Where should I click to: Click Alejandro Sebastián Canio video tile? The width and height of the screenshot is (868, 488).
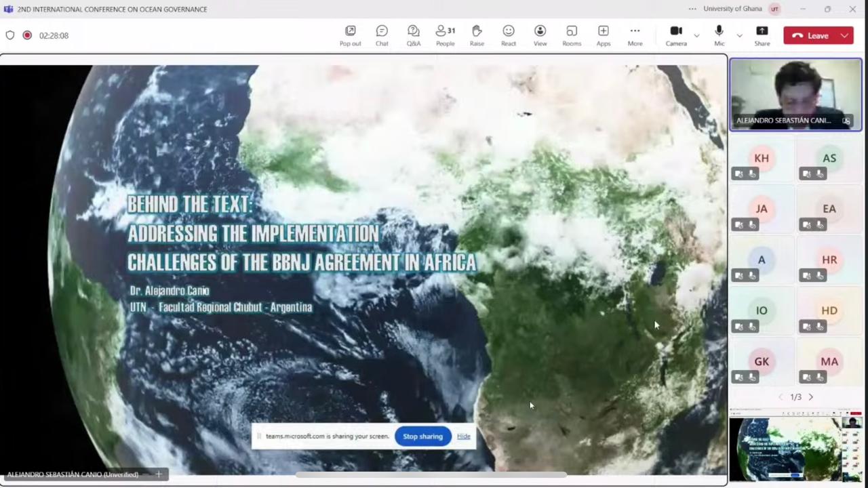pos(795,94)
